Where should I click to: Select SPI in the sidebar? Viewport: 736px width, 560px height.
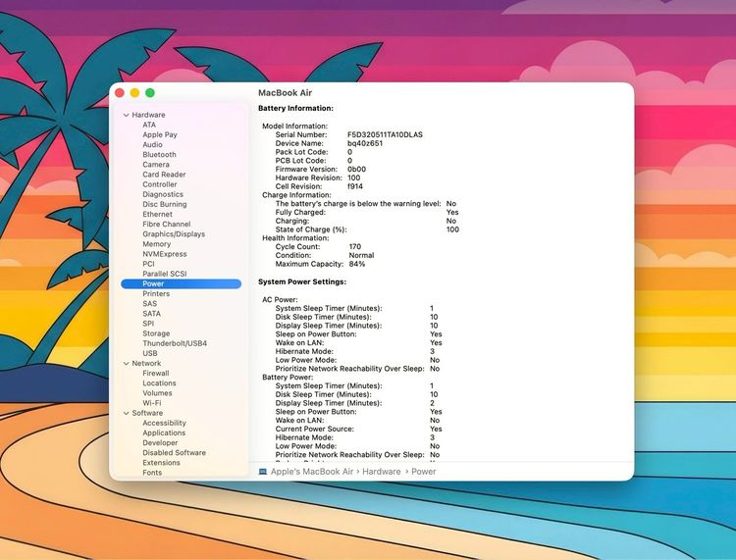tap(148, 323)
